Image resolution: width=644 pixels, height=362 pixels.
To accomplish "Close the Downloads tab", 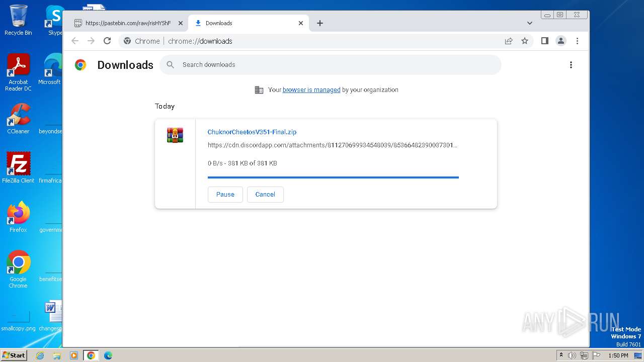I will click(301, 23).
